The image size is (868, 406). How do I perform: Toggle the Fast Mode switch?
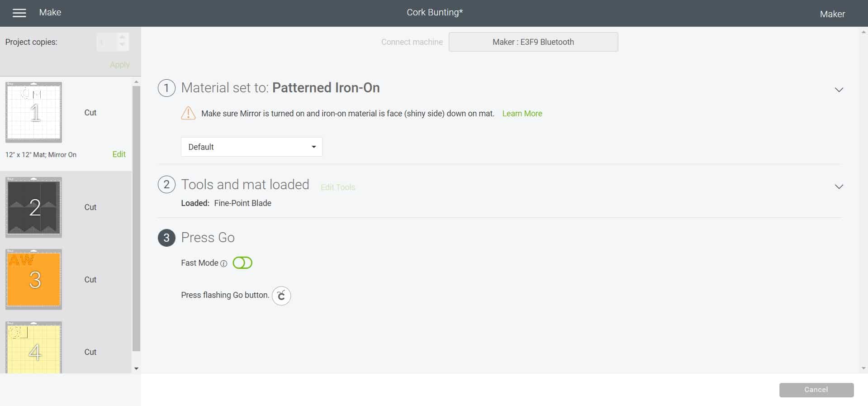[x=242, y=263]
